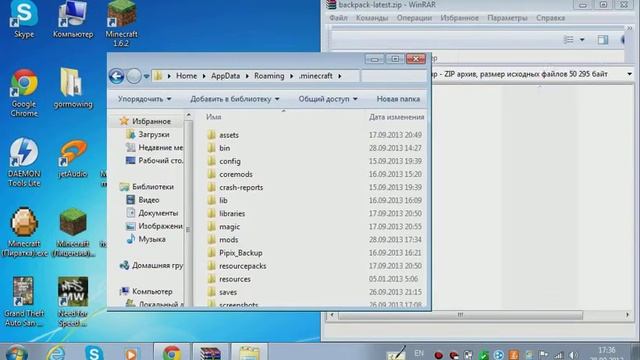The width and height of the screenshot is (640, 360).
Task: Click the AppData breadcrumb segment
Action: 225,76
